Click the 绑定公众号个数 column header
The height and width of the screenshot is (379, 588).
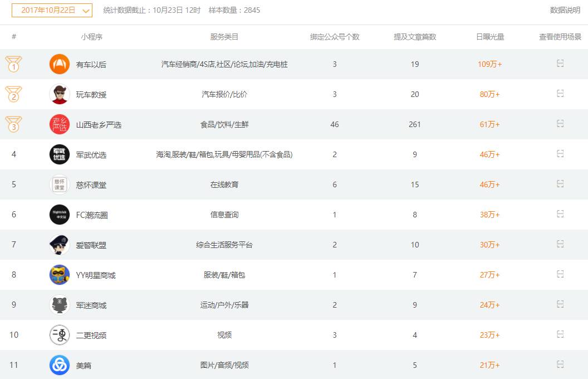(x=335, y=37)
